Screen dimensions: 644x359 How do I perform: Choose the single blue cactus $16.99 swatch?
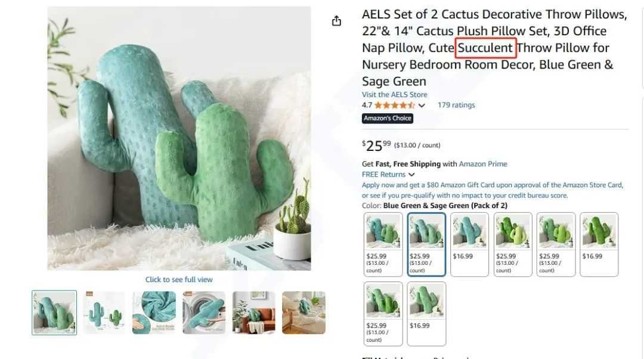pyautogui.click(x=469, y=245)
